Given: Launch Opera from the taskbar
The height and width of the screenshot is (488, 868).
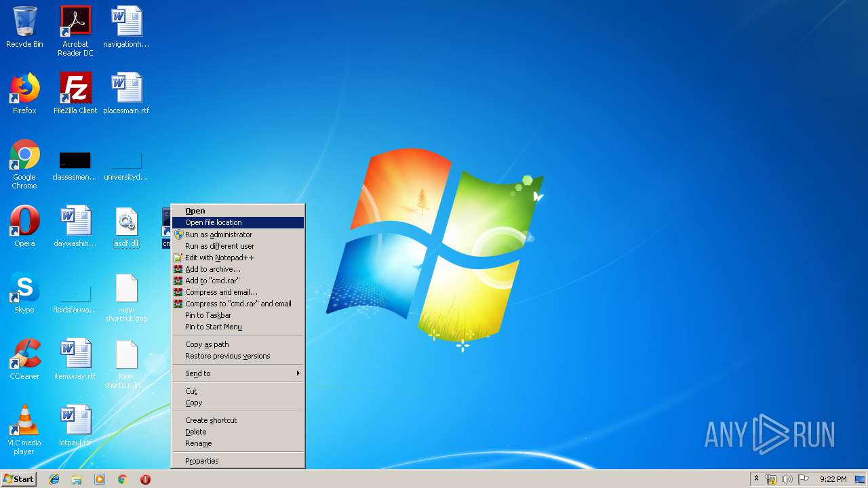Looking at the screenshot, I should pos(145,479).
